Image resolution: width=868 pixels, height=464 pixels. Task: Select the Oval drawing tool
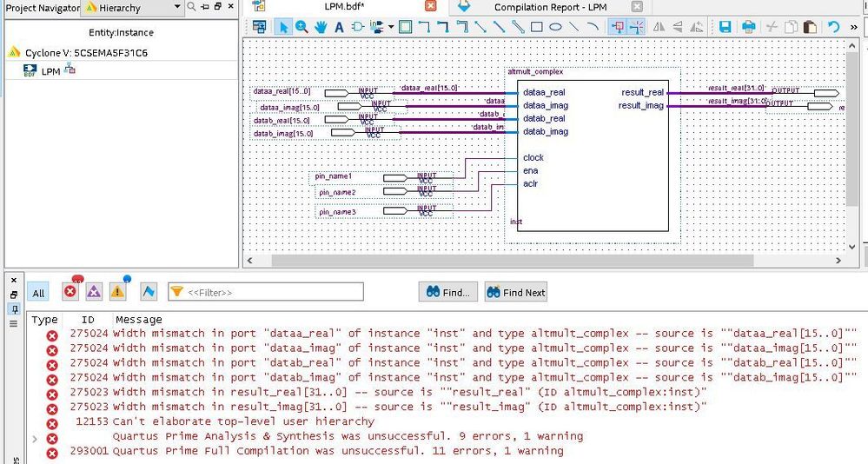(555, 27)
